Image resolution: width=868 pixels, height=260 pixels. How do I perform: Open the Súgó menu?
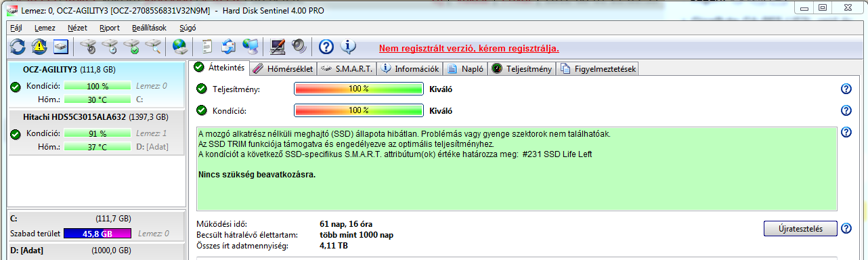pos(188,28)
